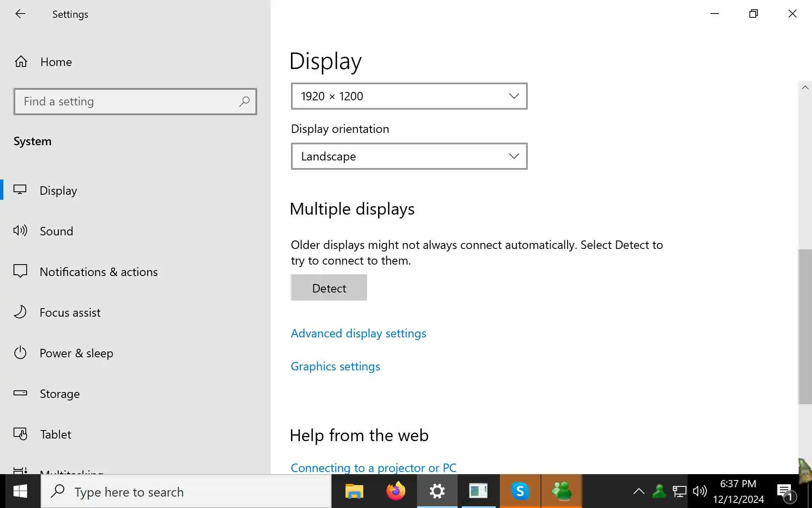This screenshot has width=812, height=508.
Task: Click the back arrow in Settings
Action: pyautogui.click(x=20, y=14)
